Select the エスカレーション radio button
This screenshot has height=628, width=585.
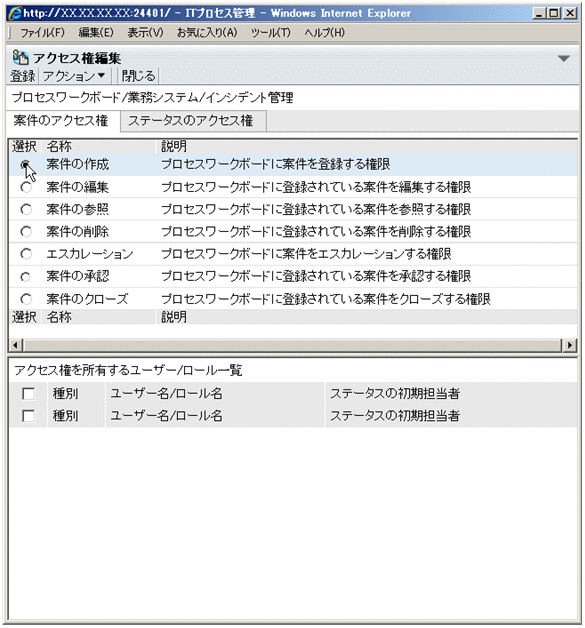coord(26,254)
